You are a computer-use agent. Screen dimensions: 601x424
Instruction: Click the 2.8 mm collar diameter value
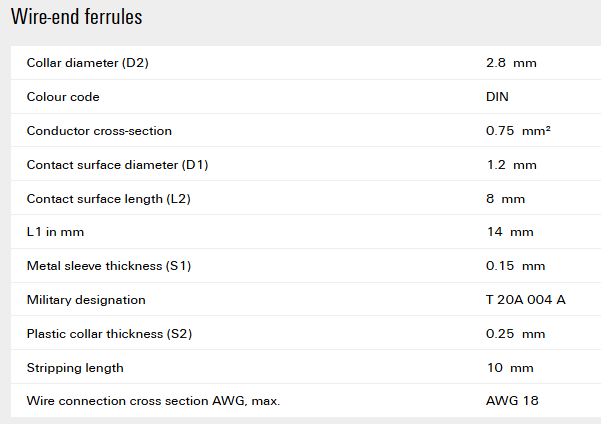pos(511,63)
